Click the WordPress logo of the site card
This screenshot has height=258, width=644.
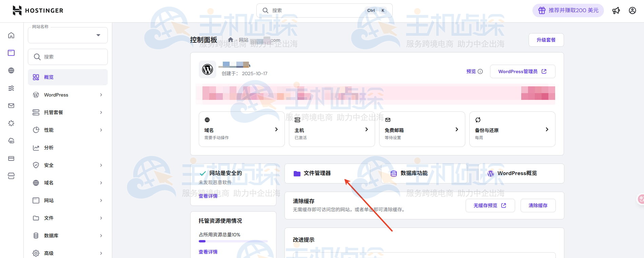[208, 69]
